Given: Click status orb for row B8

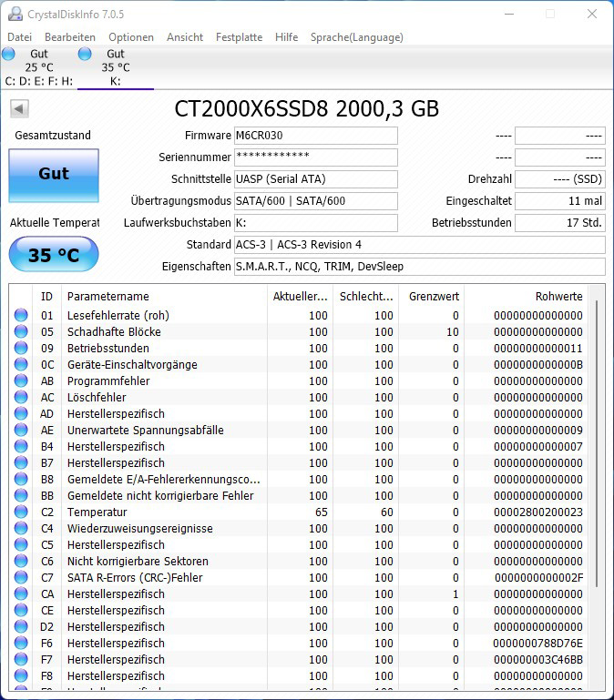Looking at the screenshot, I should (x=21, y=479).
